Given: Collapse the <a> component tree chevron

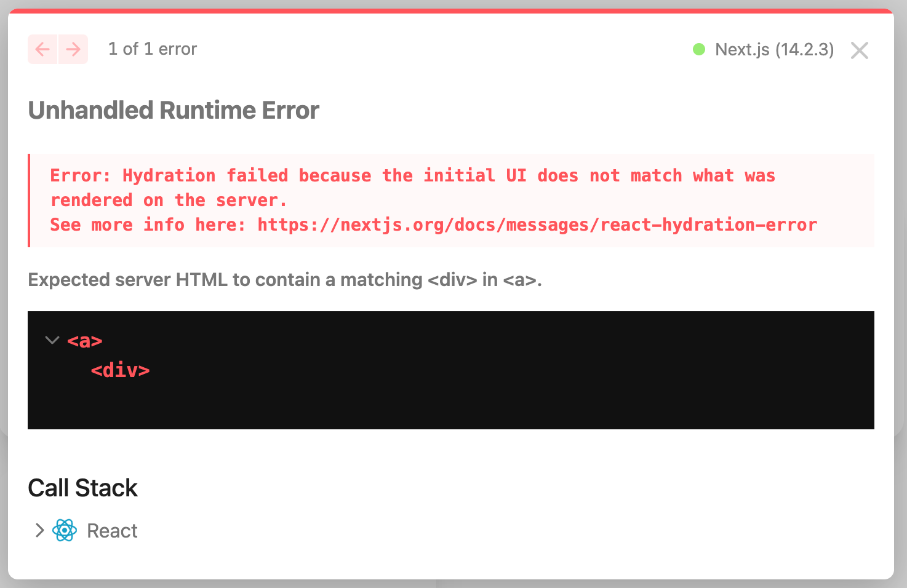Looking at the screenshot, I should pos(52,340).
